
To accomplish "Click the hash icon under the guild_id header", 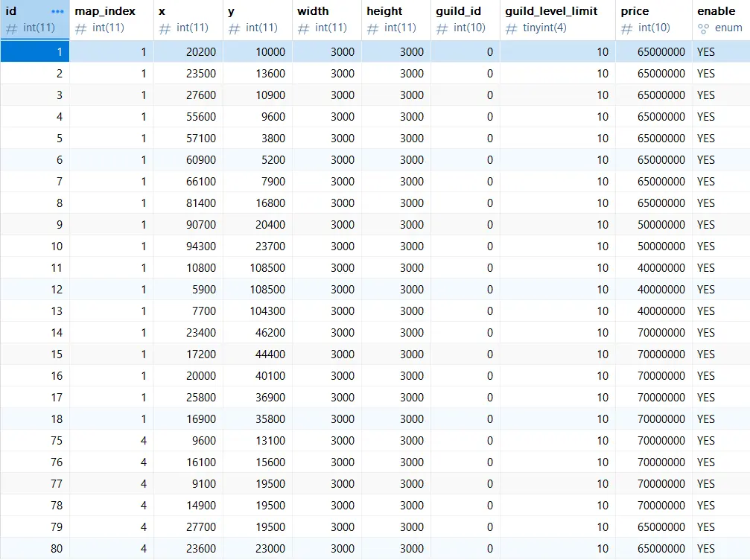I will coord(442,28).
